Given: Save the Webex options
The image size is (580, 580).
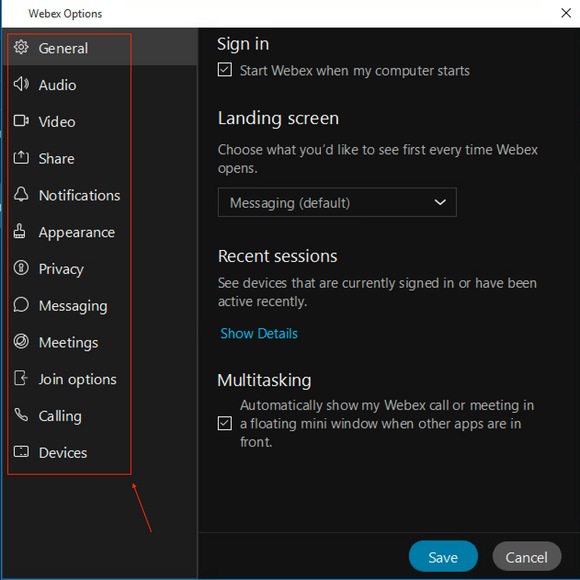Looking at the screenshot, I should (443, 556).
